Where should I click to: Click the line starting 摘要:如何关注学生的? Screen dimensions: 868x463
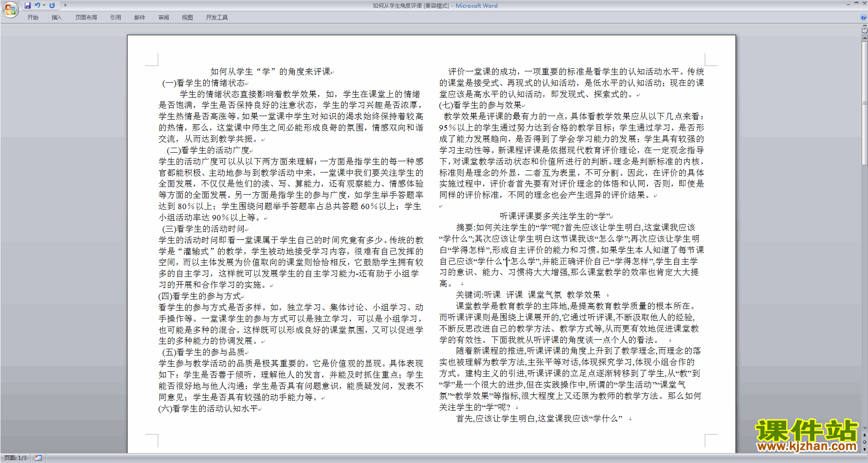click(576, 227)
